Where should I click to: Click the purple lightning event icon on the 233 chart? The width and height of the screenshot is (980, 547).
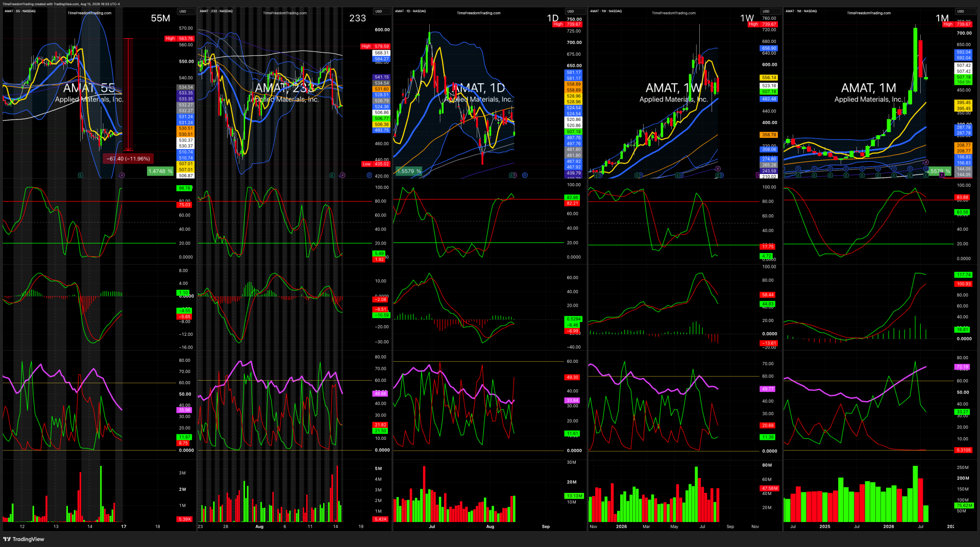[342, 175]
